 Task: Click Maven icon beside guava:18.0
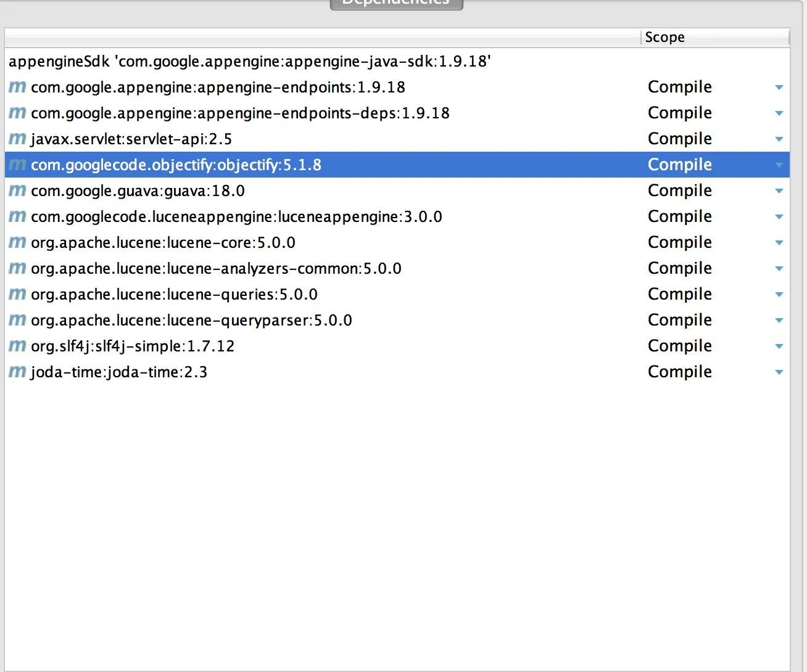coord(17,191)
